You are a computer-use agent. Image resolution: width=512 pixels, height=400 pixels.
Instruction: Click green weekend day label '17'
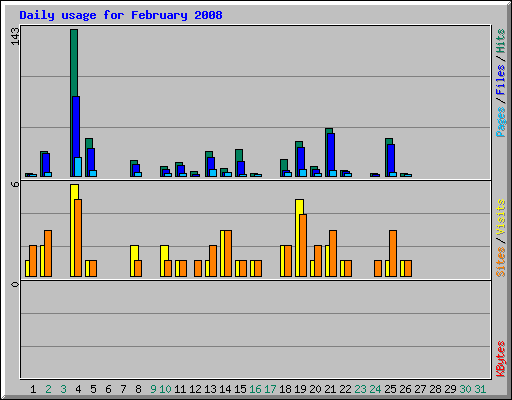pos(270,389)
